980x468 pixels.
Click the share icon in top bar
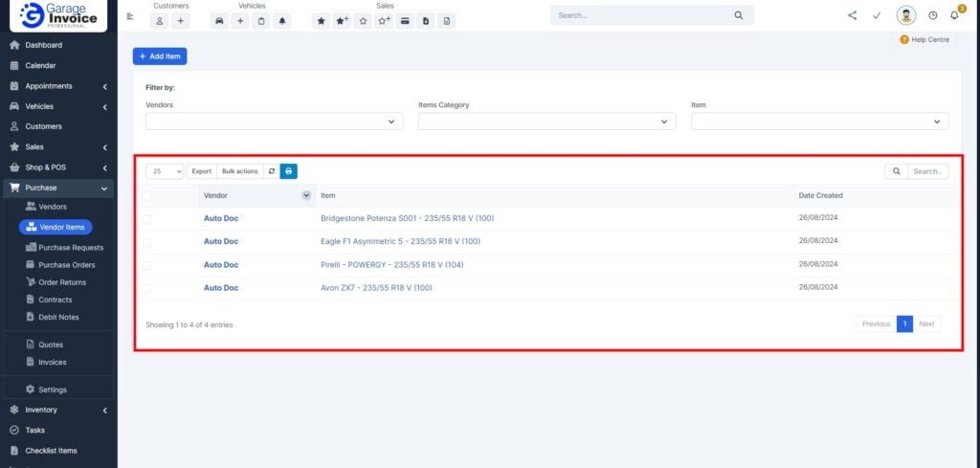point(853,15)
